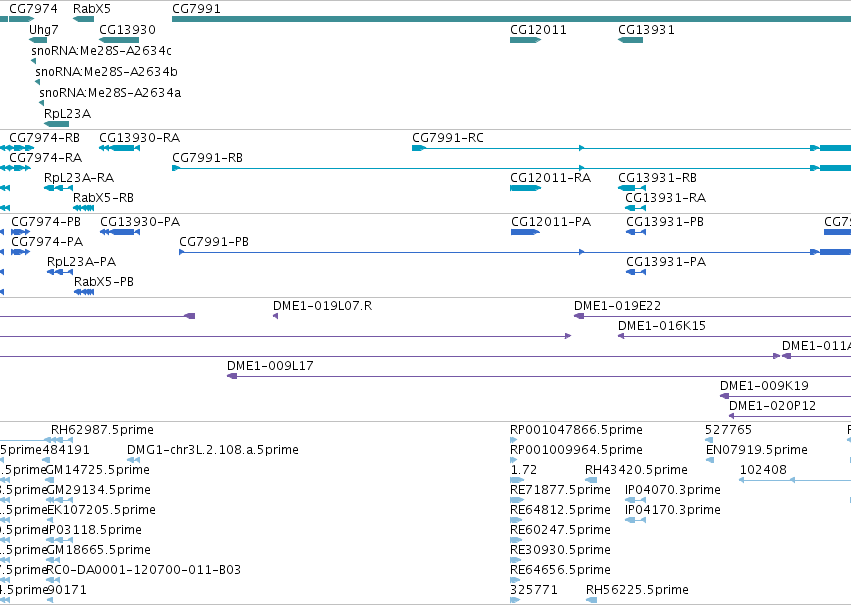The width and height of the screenshot is (851, 605).
Task: Click the CG12011-RA transcript label
Action: point(550,178)
